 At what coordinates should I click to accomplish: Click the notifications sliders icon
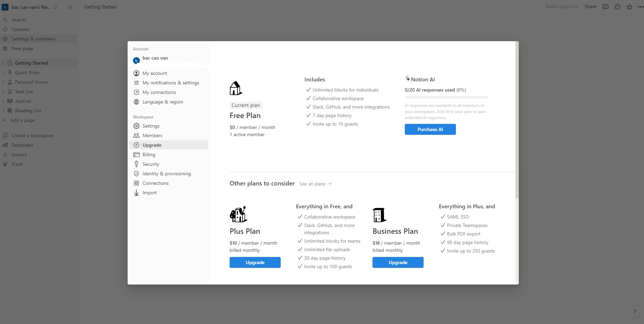(x=136, y=83)
